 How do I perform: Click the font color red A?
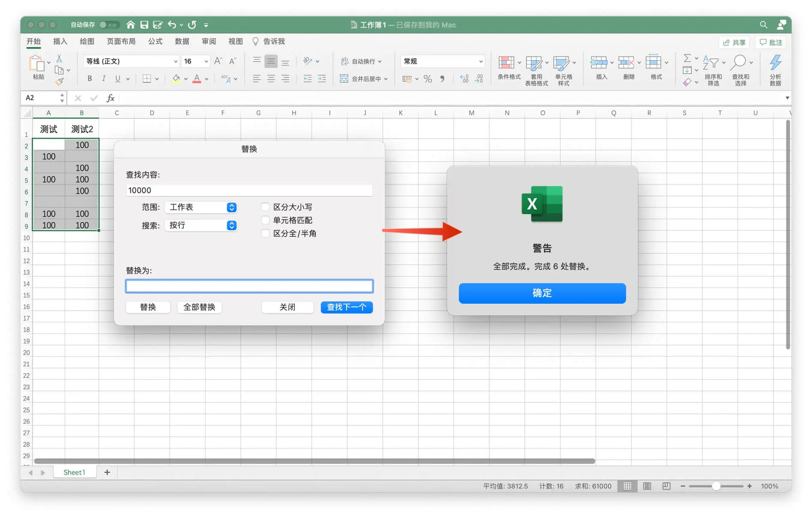tap(197, 79)
